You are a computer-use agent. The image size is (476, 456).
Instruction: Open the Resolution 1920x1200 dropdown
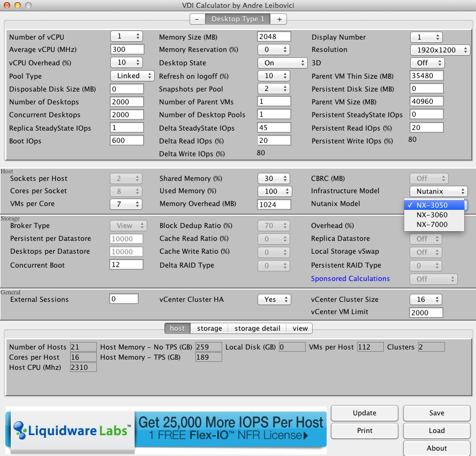tap(440, 50)
